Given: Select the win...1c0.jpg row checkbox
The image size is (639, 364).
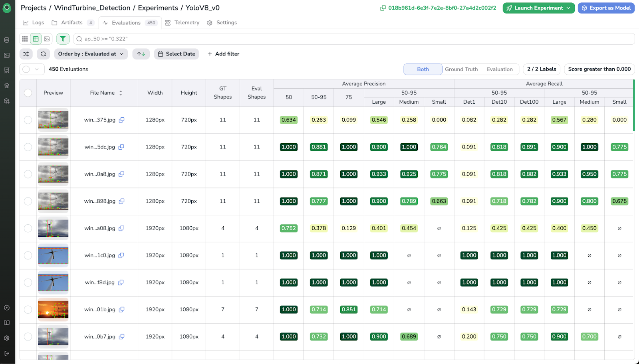Looking at the screenshot, I should (x=28, y=255).
